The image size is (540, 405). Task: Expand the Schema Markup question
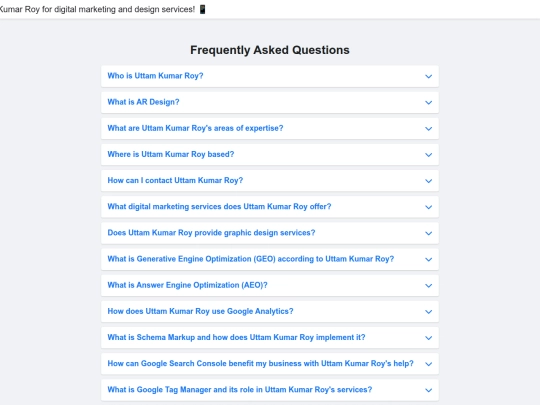coord(270,338)
